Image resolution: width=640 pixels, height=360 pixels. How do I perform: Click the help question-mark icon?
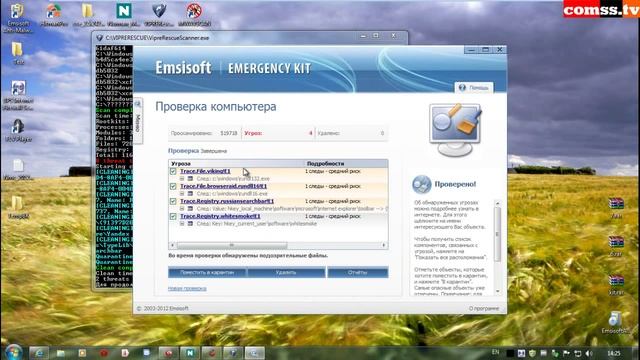pyautogui.click(x=462, y=87)
